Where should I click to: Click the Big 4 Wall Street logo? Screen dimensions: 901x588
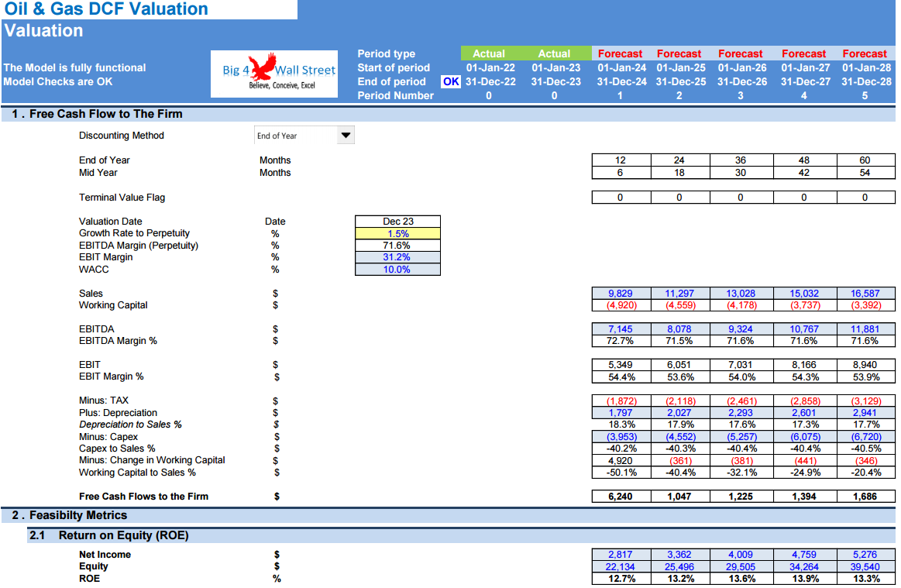[274, 74]
